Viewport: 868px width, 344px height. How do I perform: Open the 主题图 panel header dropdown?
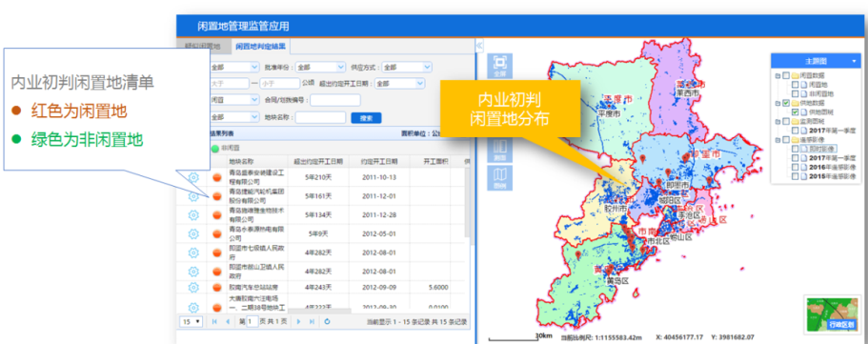tap(854, 60)
